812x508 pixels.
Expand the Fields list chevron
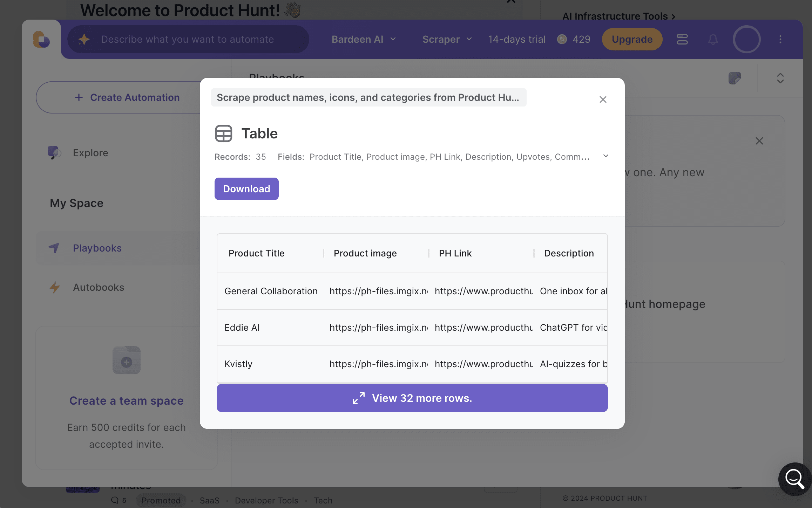[606, 156]
